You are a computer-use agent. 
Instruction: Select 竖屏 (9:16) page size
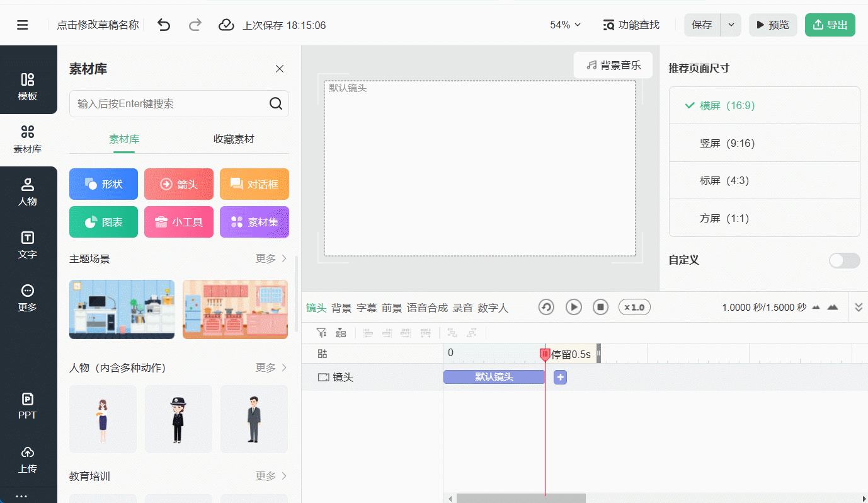tap(727, 143)
